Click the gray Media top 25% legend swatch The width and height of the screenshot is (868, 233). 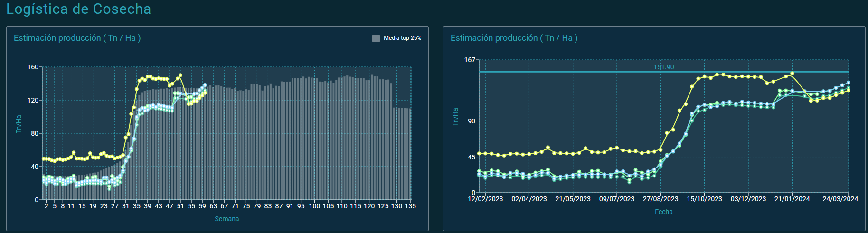[x=376, y=38]
